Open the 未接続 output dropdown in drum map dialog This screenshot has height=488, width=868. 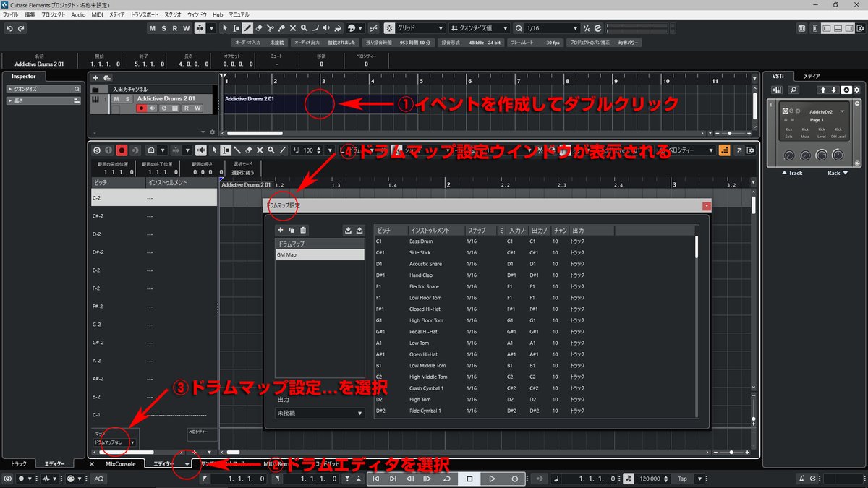click(320, 413)
